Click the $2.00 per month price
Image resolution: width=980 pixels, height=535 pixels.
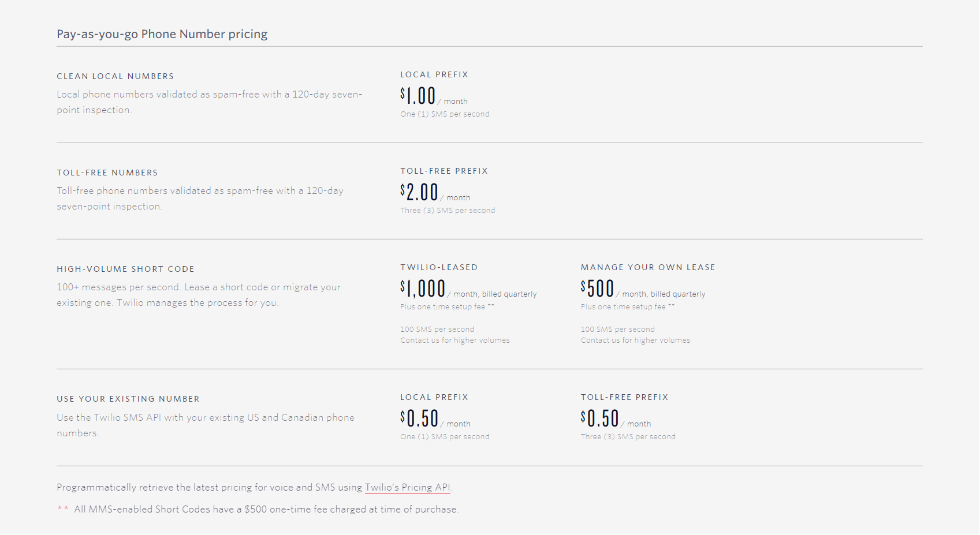point(419,193)
